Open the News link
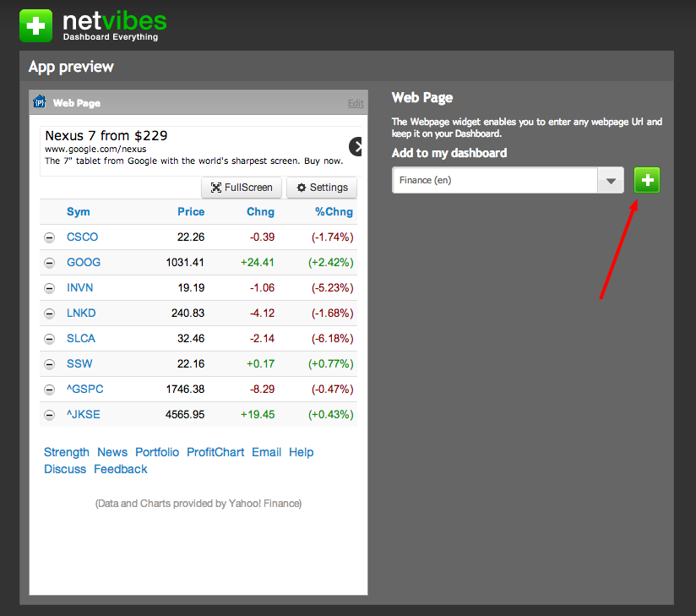The height and width of the screenshot is (616, 696). 112,452
